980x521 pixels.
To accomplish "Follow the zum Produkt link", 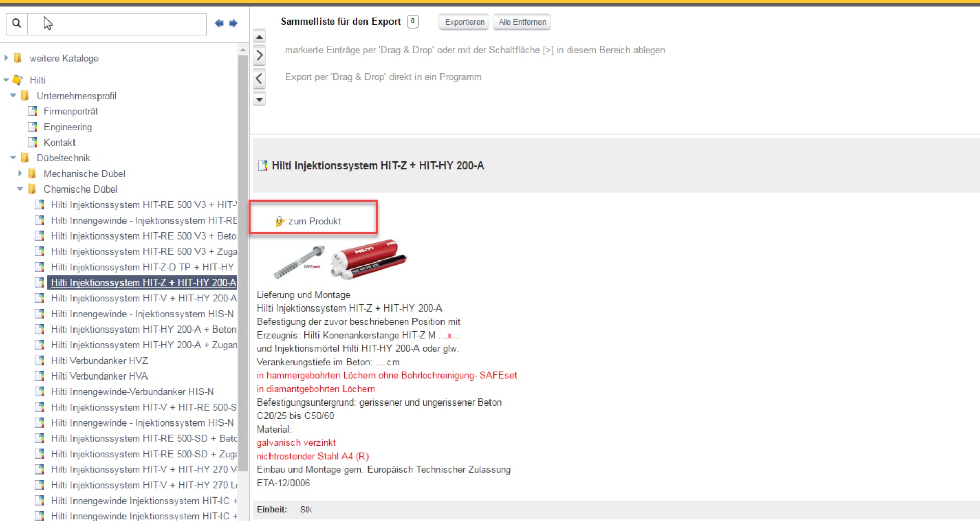I will 314,221.
